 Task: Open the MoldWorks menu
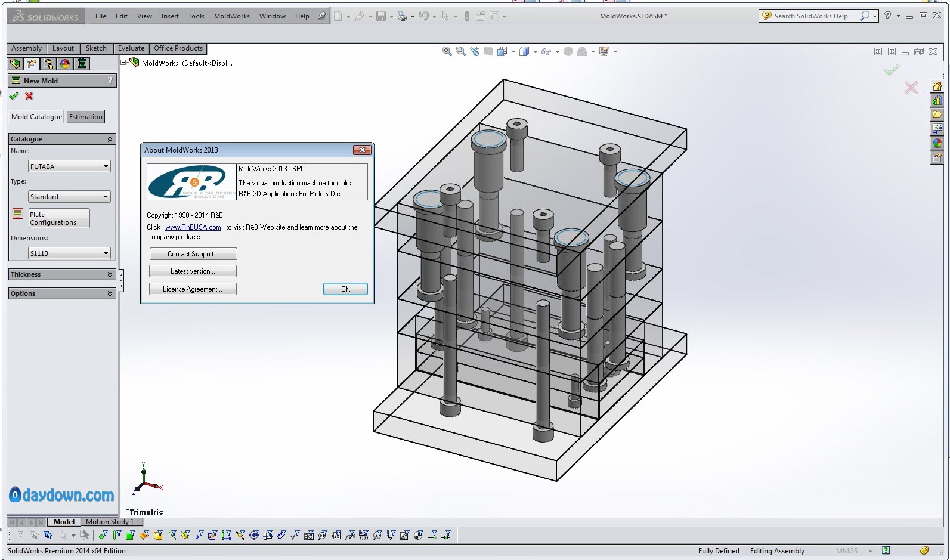pos(231,16)
